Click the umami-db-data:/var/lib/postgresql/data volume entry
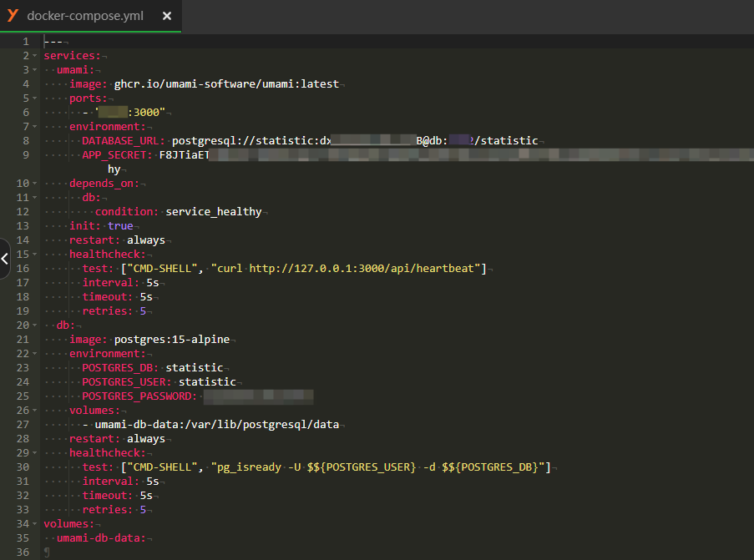This screenshot has width=754, height=560. pyautogui.click(x=217, y=425)
